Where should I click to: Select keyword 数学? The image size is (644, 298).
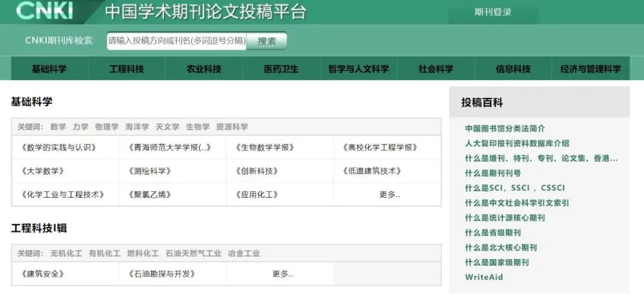58,127
